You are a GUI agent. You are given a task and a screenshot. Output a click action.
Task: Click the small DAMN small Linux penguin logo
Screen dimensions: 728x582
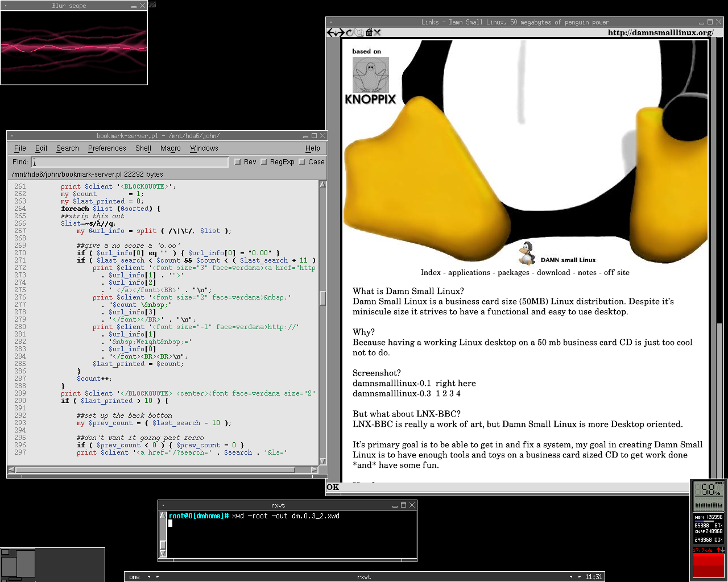527,253
